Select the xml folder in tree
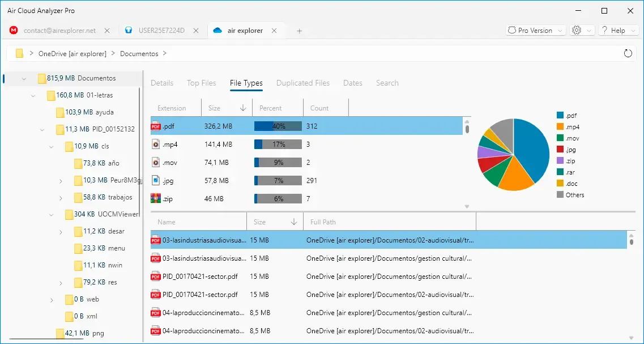 coord(81,316)
